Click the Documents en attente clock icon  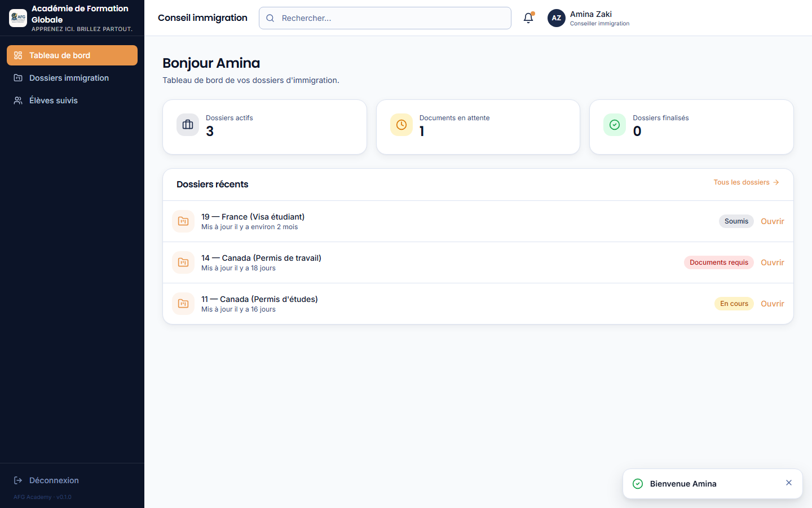pyautogui.click(x=401, y=125)
